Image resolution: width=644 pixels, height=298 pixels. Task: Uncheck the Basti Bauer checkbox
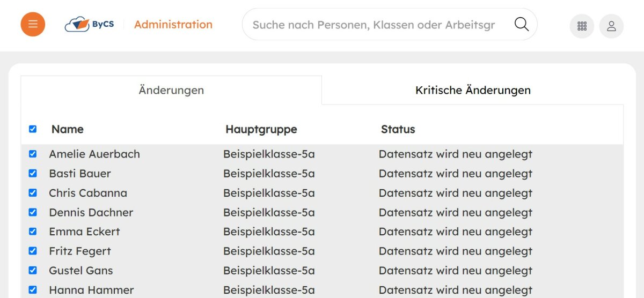click(x=33, y=173)
